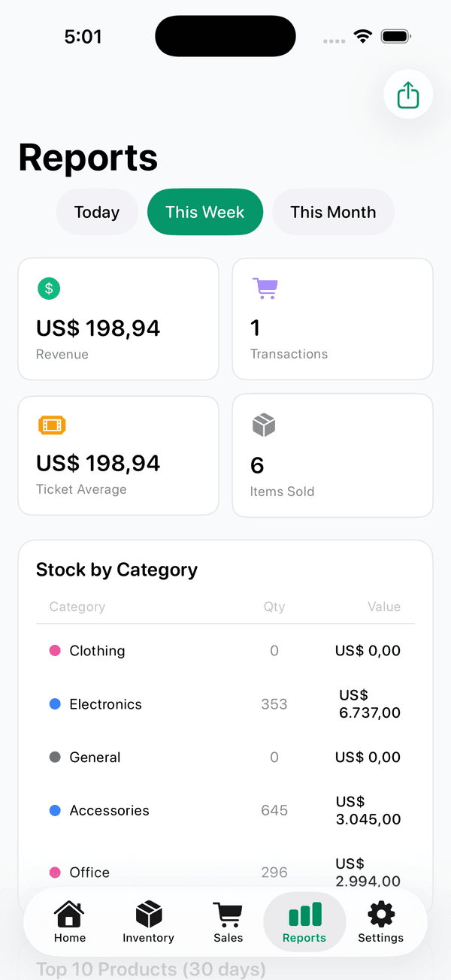Switch to the Today report filter
This screenshot has height=980, width=451.
click(x=97, y=212)
